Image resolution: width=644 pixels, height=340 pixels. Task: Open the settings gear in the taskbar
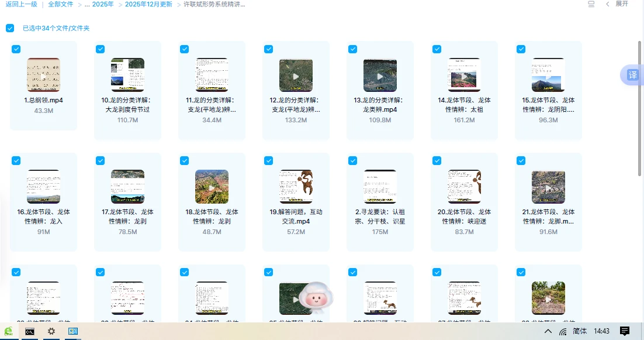51,331
